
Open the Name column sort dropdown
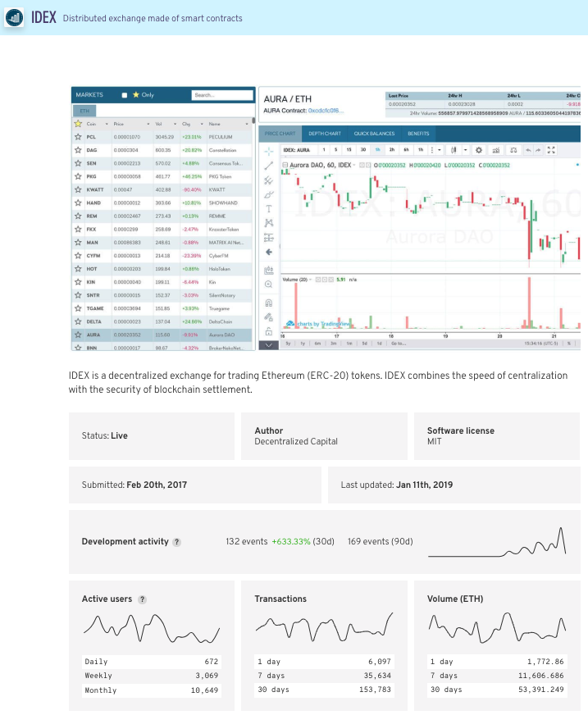click(x=247, y=124)
